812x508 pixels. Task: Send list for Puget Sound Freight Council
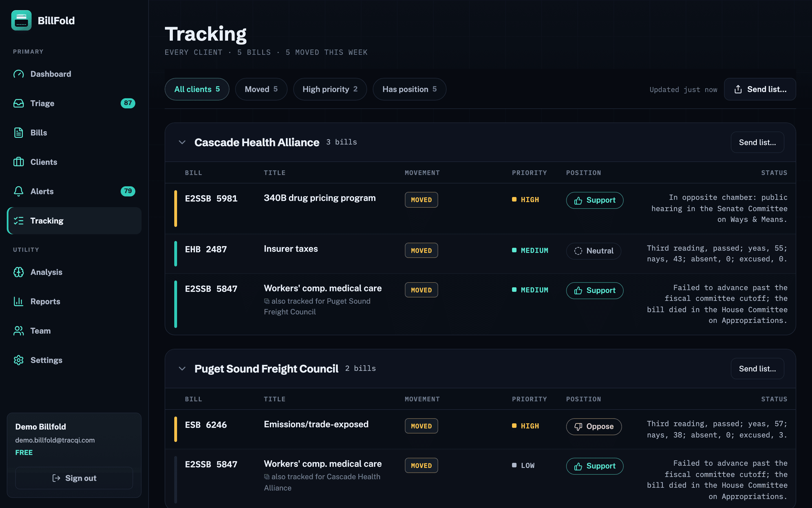pyautogui.click(x=757, y=369)
